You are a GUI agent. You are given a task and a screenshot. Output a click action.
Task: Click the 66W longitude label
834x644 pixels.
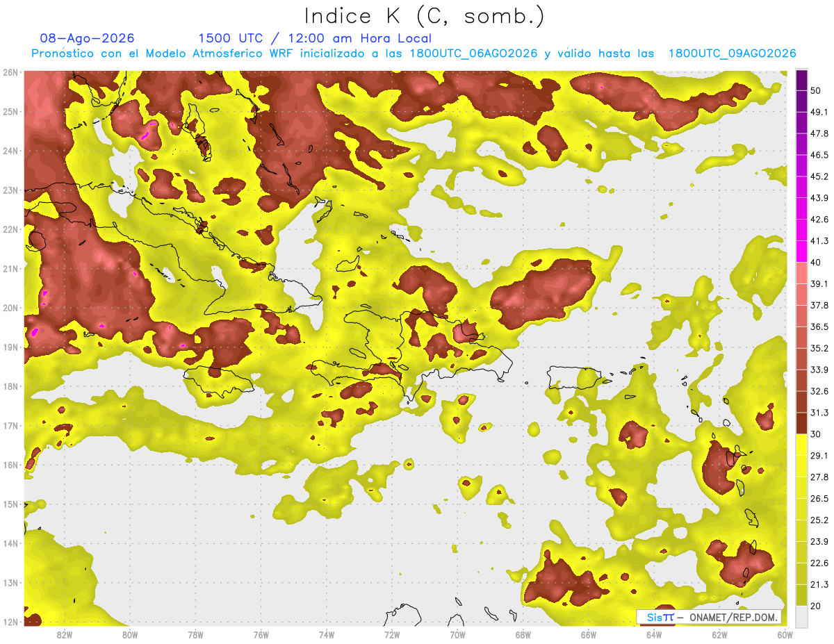(589, 634)
